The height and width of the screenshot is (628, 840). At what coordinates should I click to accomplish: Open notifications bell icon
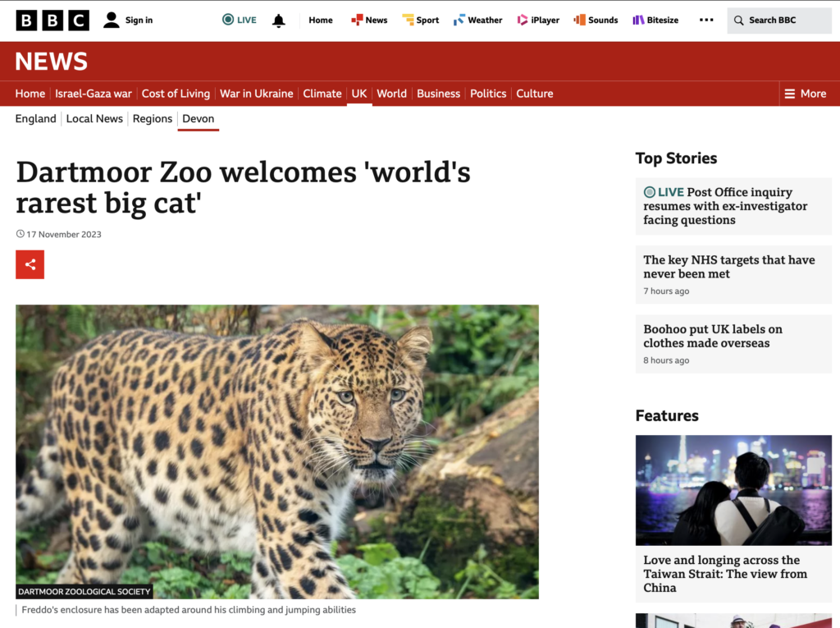pos(279,21)
